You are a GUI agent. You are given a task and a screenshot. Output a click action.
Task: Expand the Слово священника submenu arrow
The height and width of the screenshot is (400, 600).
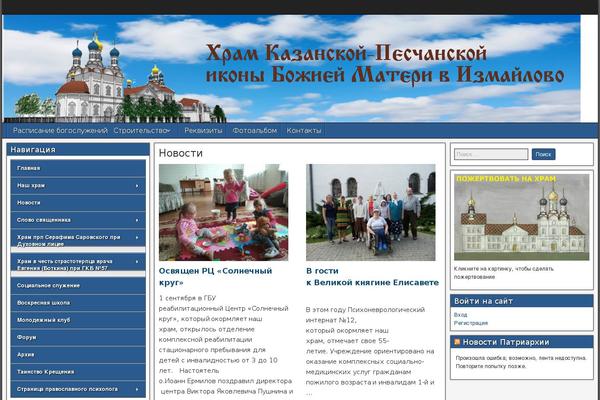[x=137, y=220]
